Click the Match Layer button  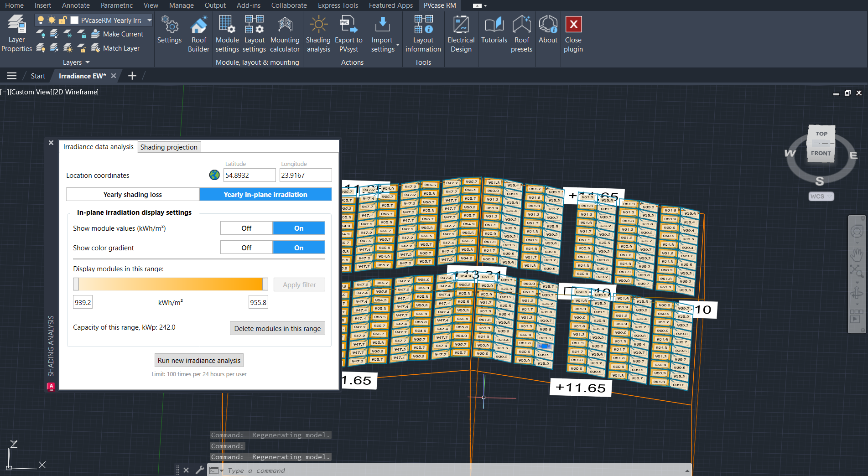click(115, 48)
